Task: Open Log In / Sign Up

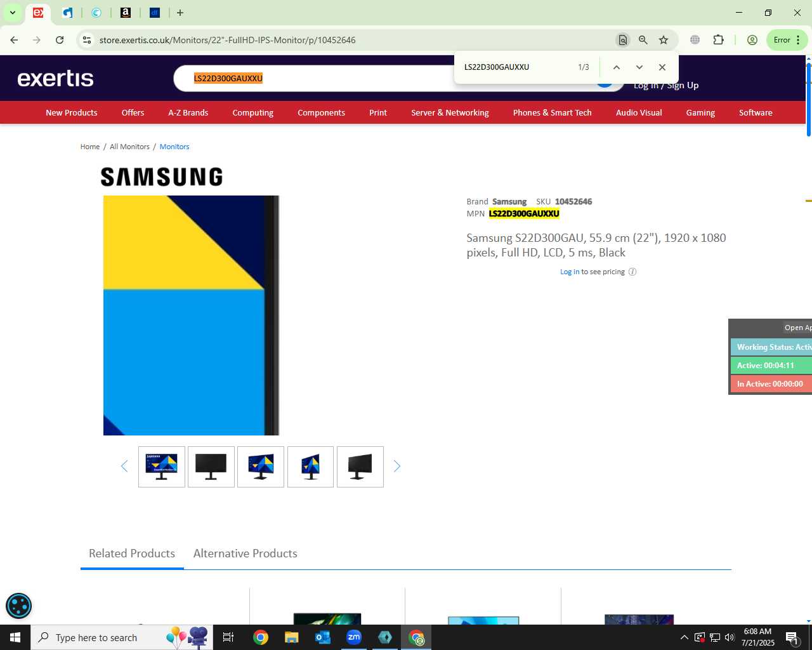Action: [x=666, y=86]
